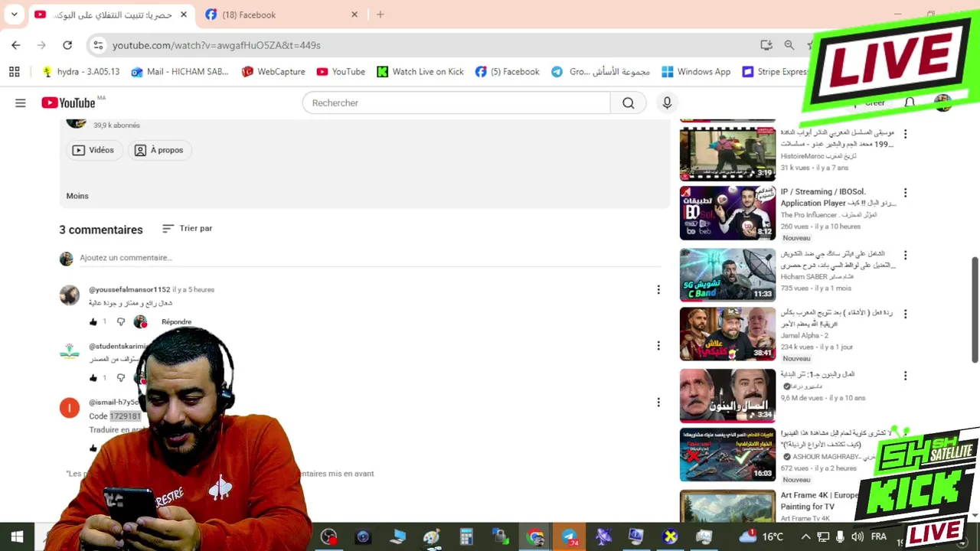Click in the Rechercher search field

(456, 103)
